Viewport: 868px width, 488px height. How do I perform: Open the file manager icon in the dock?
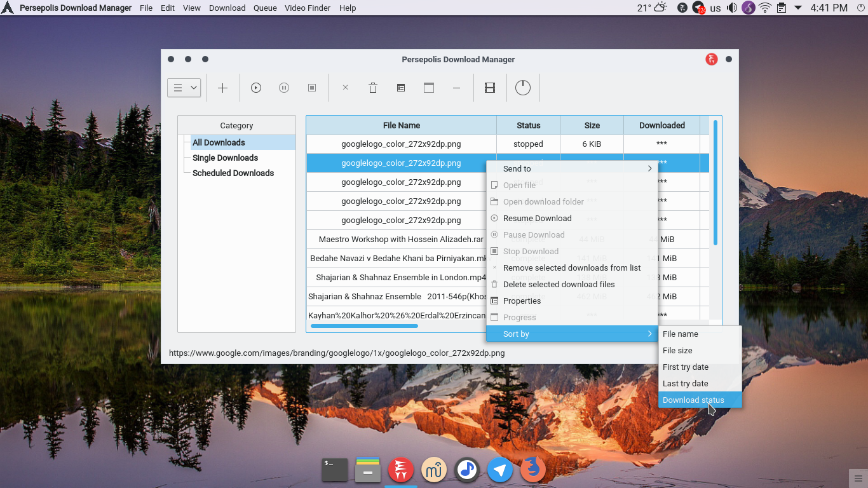[x=368, y=470]
